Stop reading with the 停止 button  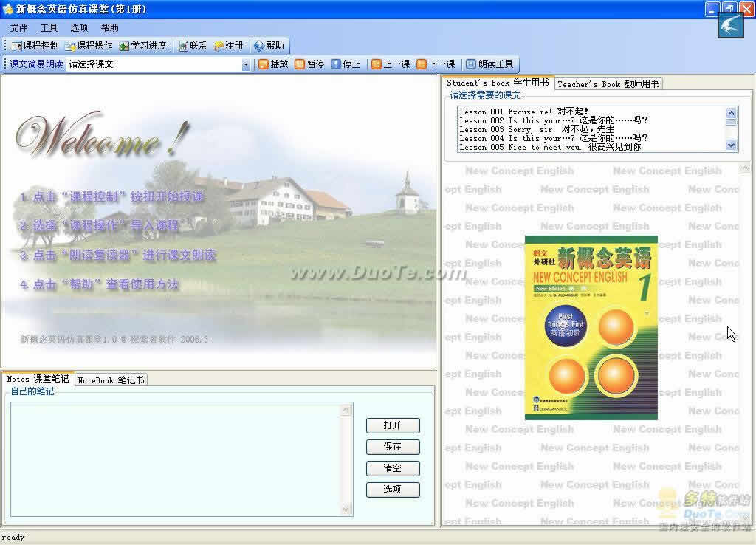(346, 64)
